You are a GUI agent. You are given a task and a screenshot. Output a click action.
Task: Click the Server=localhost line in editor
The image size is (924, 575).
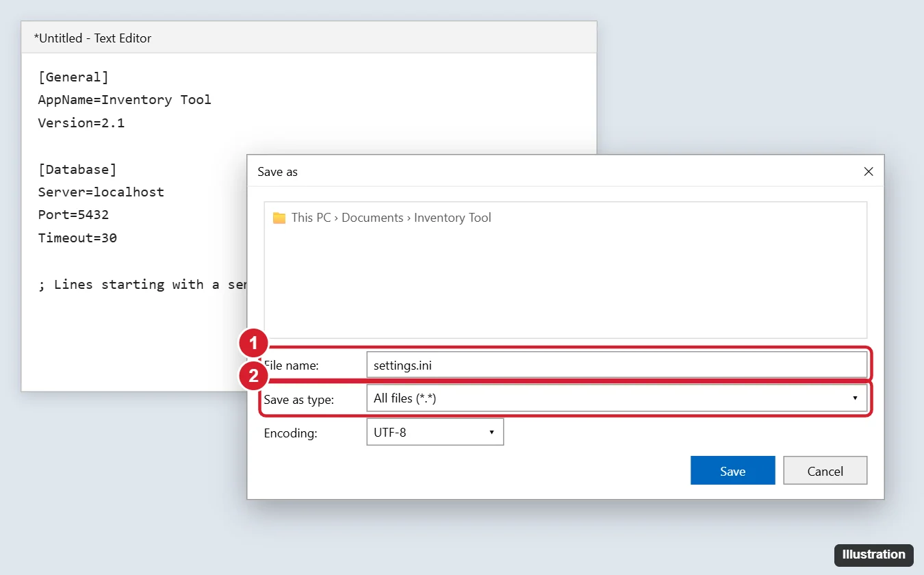pyautogui.click(x=101, y=192)
